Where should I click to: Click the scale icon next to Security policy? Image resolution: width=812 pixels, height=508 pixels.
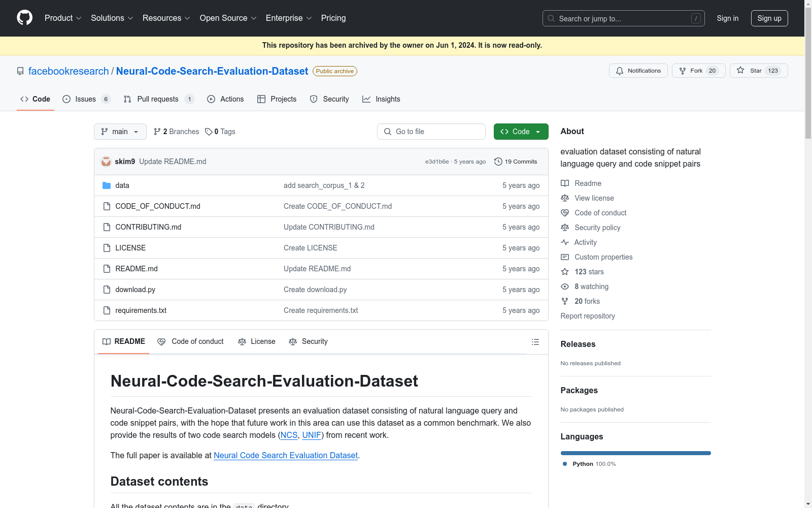click(x=565, y=228)
